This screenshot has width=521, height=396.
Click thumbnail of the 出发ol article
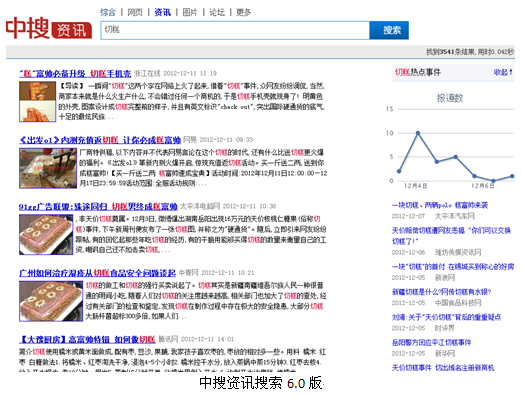click(x=48, y=168)
